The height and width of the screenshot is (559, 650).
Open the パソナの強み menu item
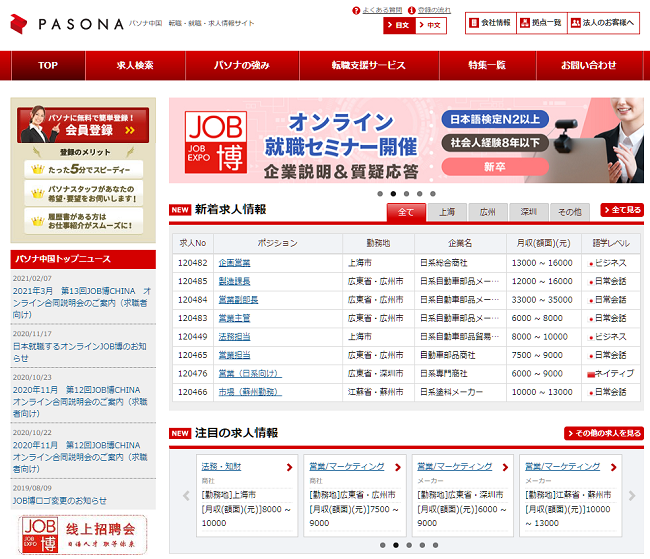pos(242,65)
